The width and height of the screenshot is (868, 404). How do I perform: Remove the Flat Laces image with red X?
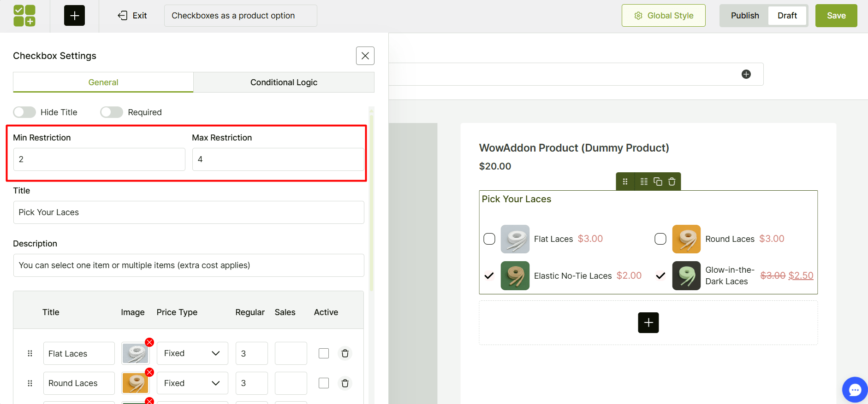149,342
